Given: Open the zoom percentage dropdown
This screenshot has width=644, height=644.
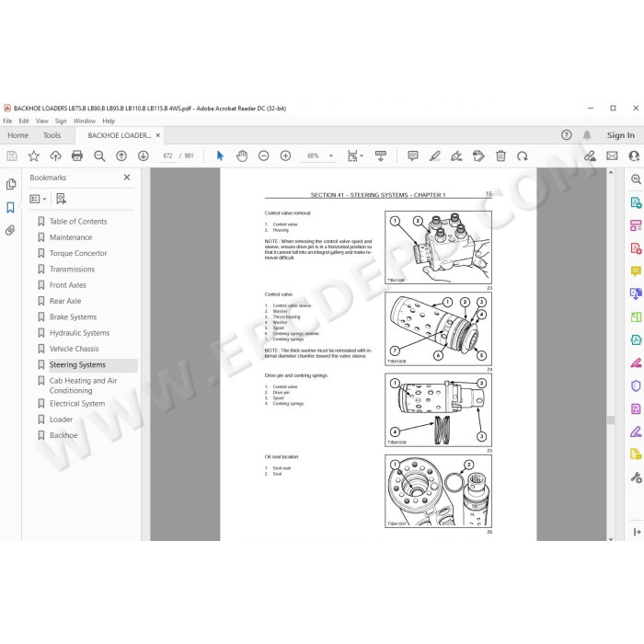Looking at the screenshot, I should click(x=331, y=156).
